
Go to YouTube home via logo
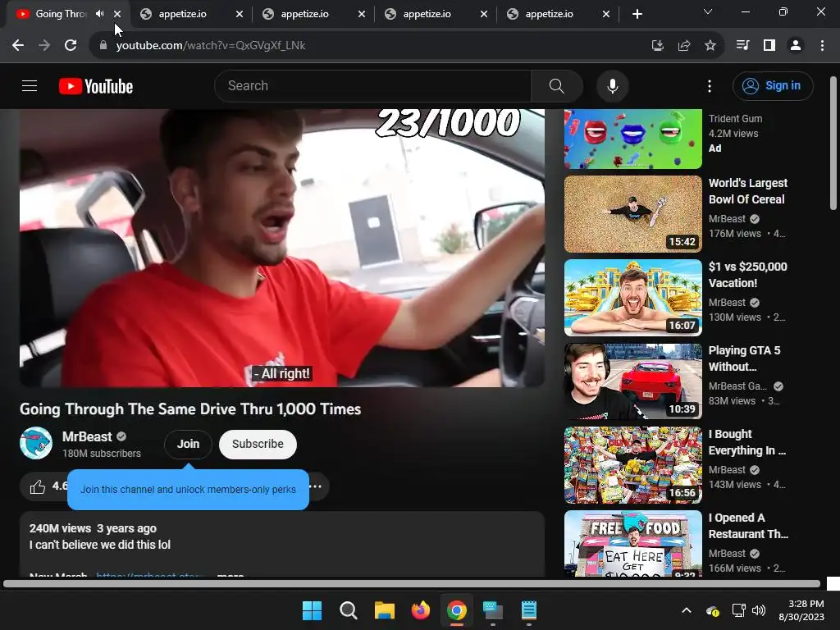96,86
